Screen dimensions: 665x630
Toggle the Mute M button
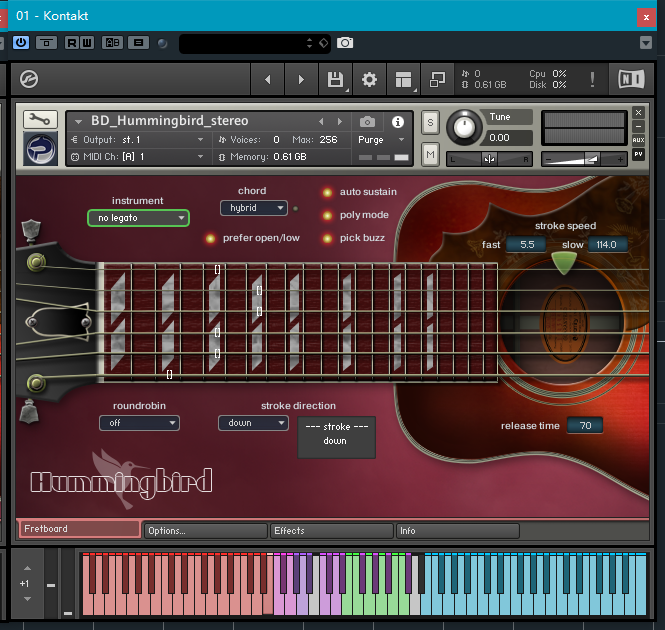430,154
